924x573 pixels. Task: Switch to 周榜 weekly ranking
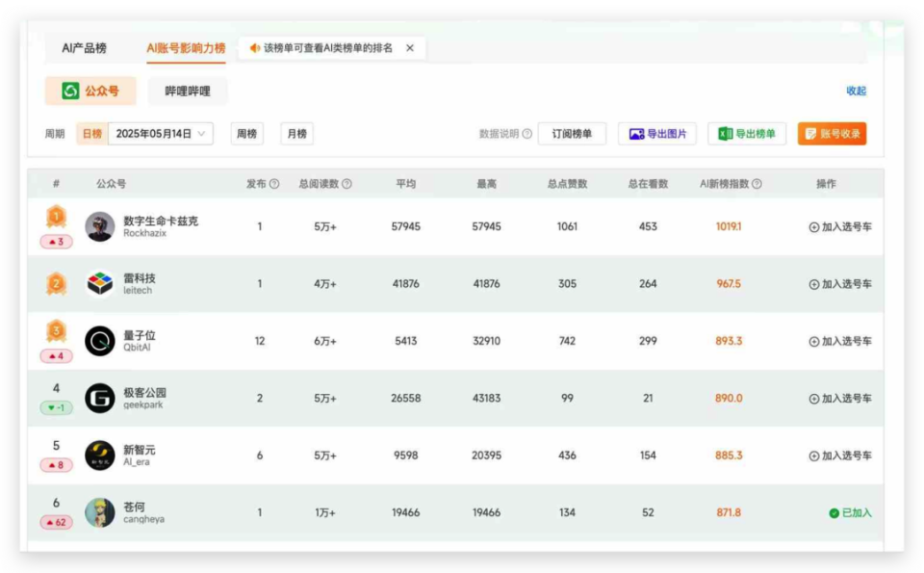[247, 134]
